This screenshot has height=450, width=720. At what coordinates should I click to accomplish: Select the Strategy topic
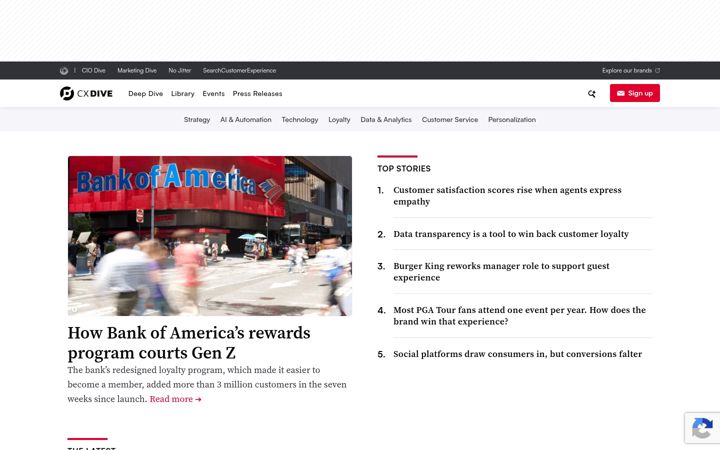click(197, 120)
